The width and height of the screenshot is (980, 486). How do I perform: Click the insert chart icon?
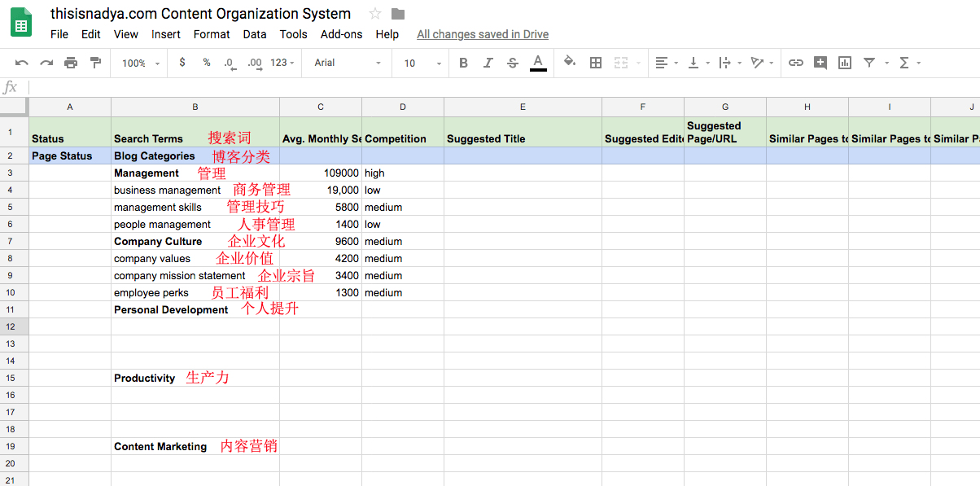[845, 63]
